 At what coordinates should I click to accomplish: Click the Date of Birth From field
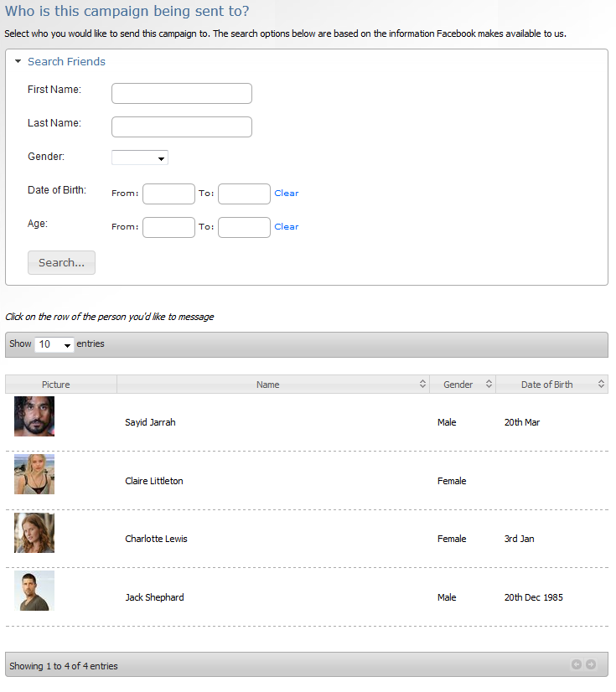click(x=168, y=194)
